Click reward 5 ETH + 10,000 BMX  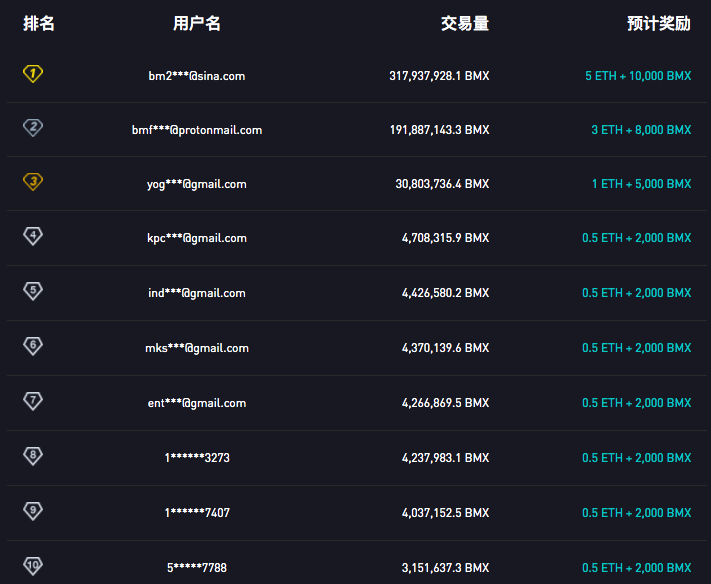(x=638, y=76)
